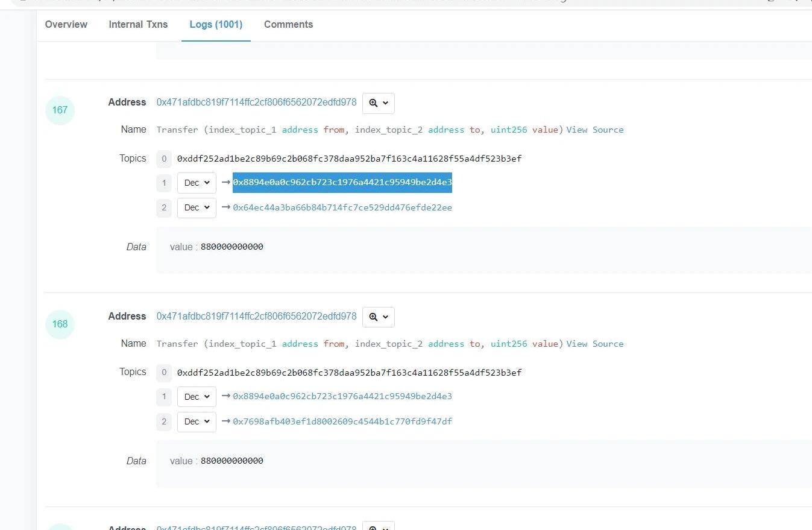The width and height of the screenshot is (812, 530).
Task: Click Transfer event signature in log 167
Action: coord(360,130)
